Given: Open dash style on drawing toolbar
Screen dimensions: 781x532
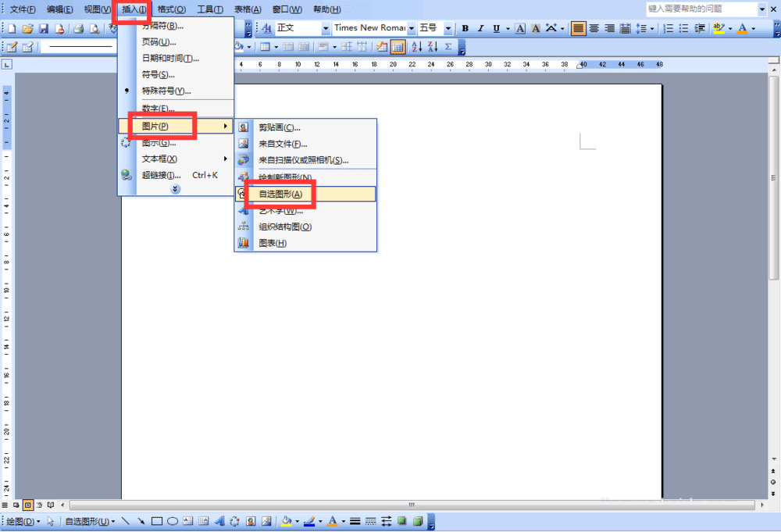Looking at the screenshot, I should tap(370, 521).
